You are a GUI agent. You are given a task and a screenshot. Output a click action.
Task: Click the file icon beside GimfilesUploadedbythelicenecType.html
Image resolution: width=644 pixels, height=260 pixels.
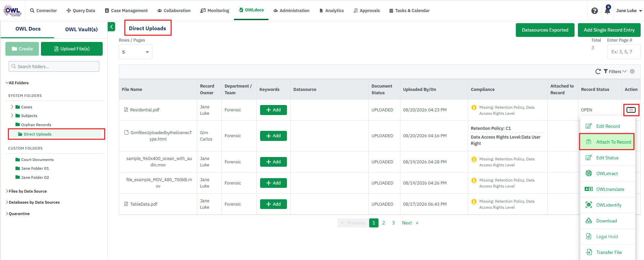point(127,133)
